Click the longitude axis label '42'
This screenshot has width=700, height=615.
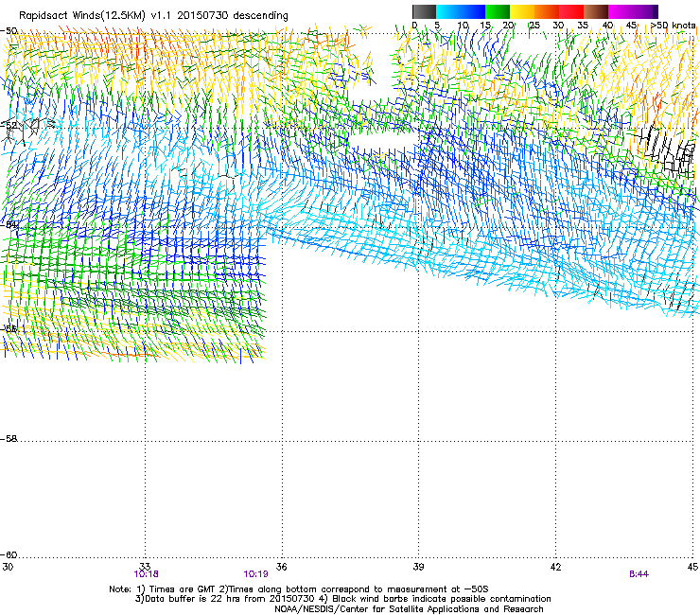pyautogui.click(x=555, y=567)
